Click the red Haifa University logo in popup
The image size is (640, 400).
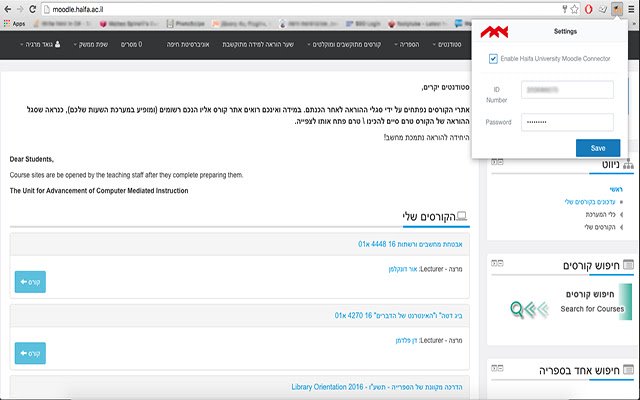[x=494, y=31]
